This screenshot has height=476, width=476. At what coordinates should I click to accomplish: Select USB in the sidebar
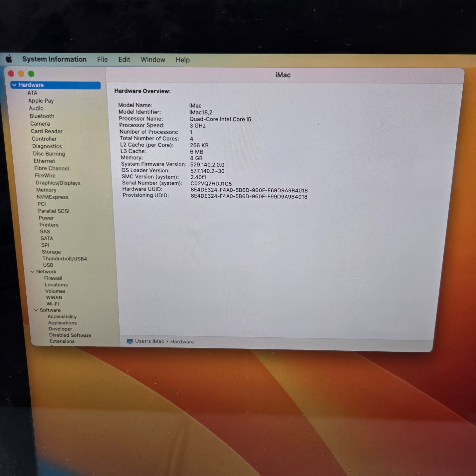tap(48, 265)
